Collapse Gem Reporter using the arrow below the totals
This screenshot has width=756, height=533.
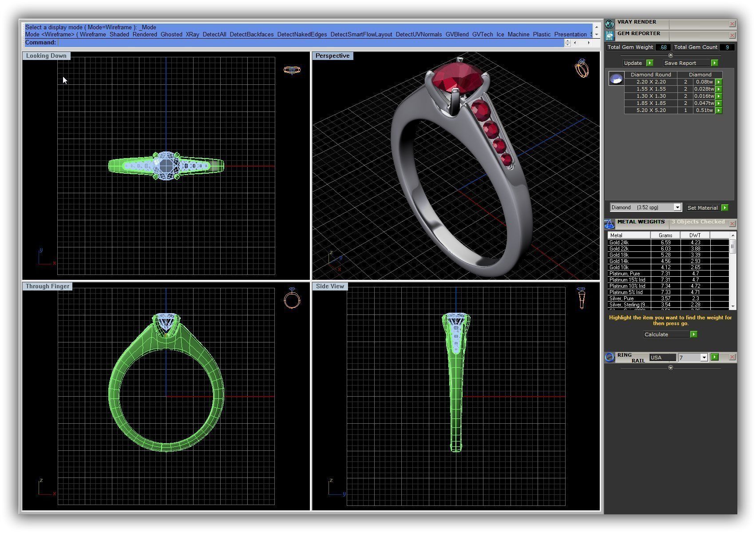click(670, 56)
